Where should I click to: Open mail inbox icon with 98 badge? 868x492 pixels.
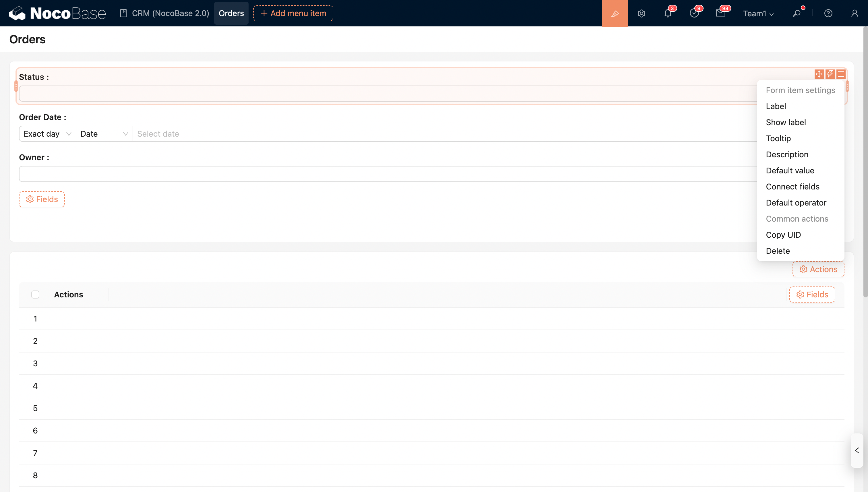pos(720,13)
